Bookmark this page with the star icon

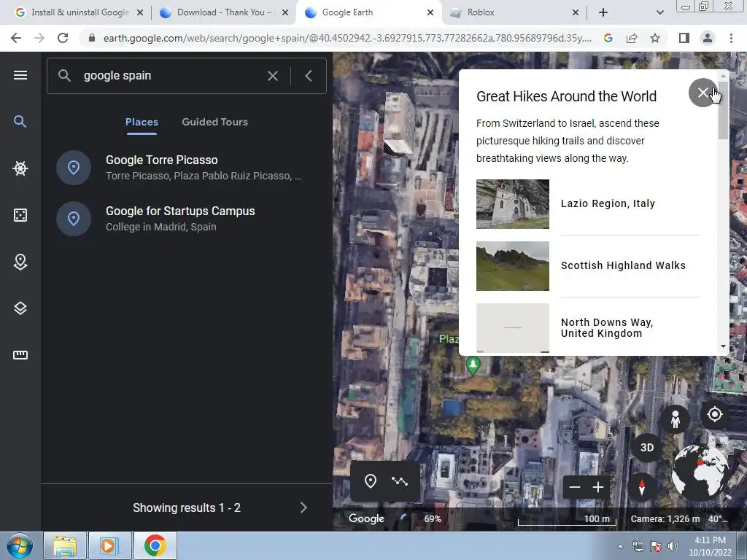tap(655, 38)
